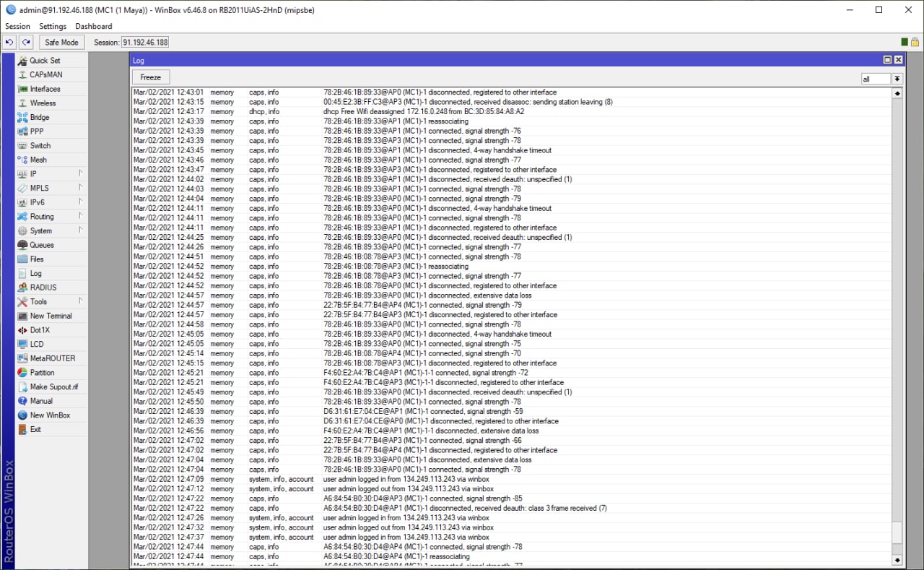Click the log scrollbar thumb

pyautogui.click(x=897, y=534)
